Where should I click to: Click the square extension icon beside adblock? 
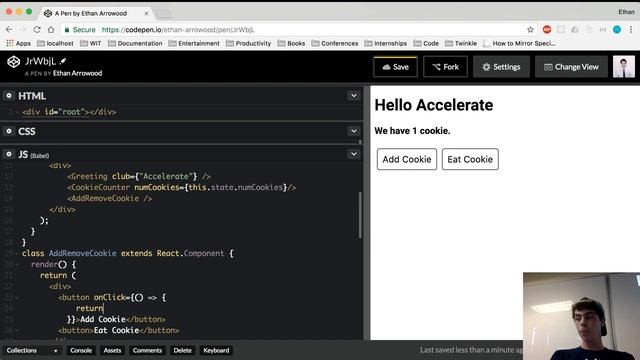(561, 29)
